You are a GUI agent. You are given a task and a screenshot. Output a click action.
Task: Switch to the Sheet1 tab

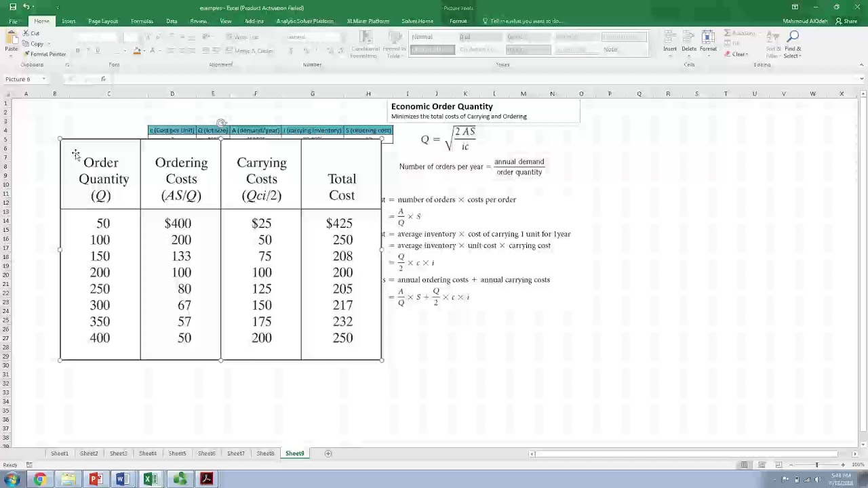pyautogui.click(x=60, y=453)
